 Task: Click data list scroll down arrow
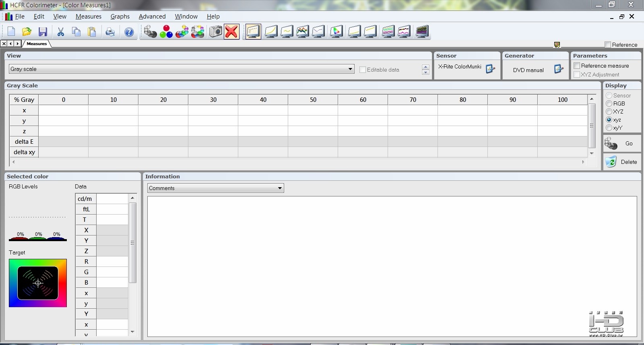[132, 332]
